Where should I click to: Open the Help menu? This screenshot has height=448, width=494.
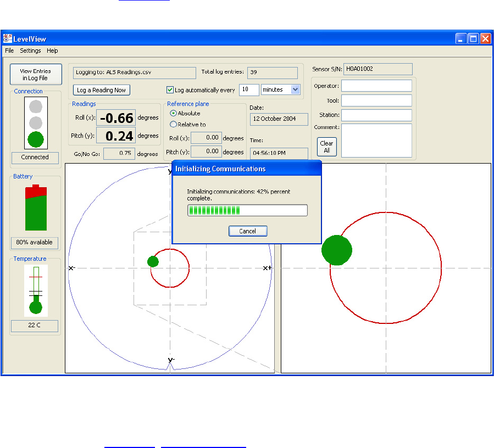tap(52, 51)
